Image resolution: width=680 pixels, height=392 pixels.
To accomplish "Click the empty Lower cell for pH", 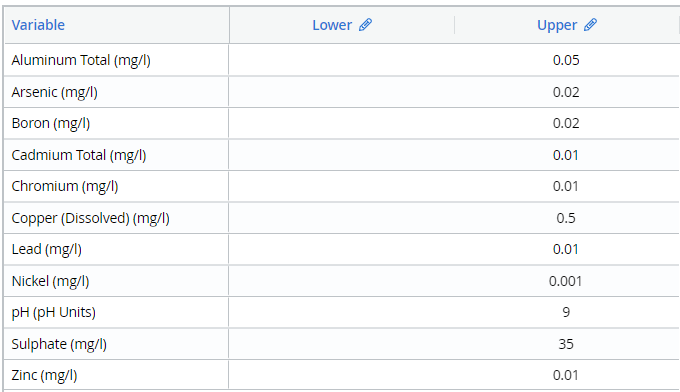I will [x=341, y=312].
